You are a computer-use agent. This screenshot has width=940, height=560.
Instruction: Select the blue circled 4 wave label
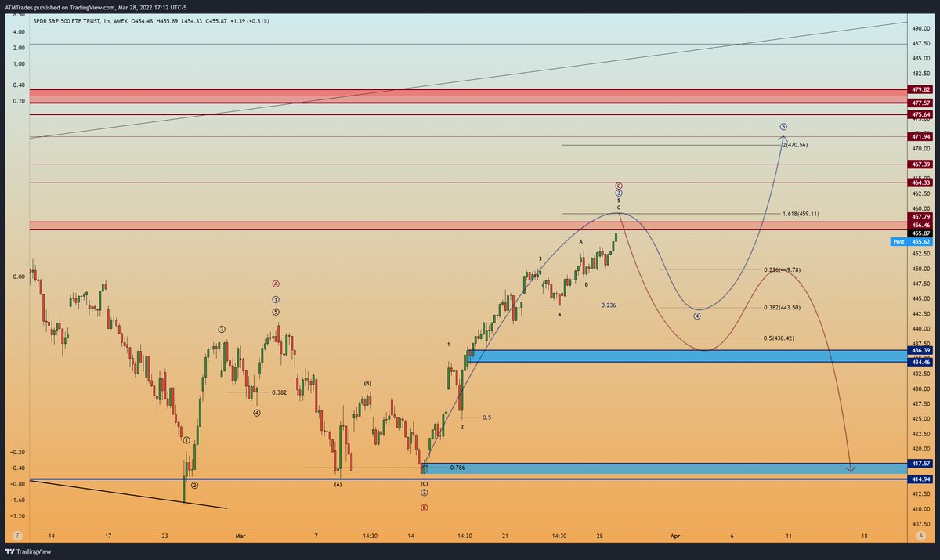pos(697,316)
